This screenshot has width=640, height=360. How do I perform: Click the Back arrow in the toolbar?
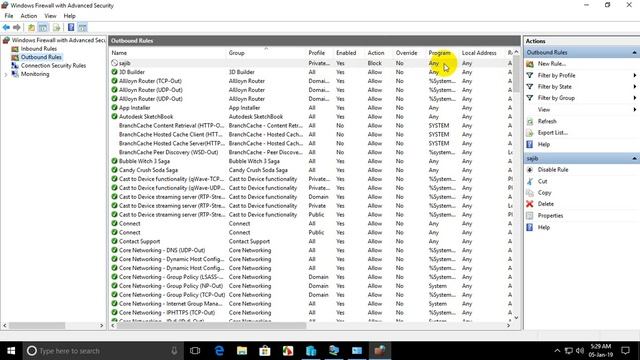coord(6,27)
